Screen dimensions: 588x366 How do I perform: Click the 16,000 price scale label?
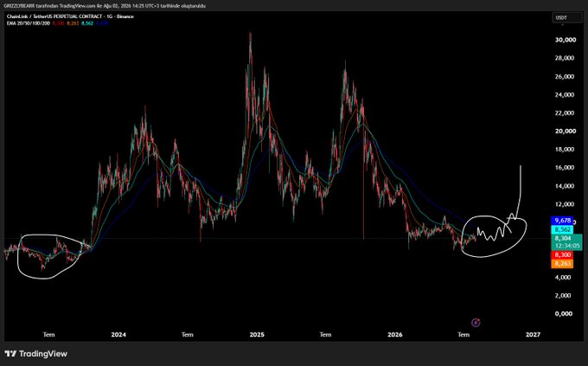pyautogui.click(x=564, y=167)
